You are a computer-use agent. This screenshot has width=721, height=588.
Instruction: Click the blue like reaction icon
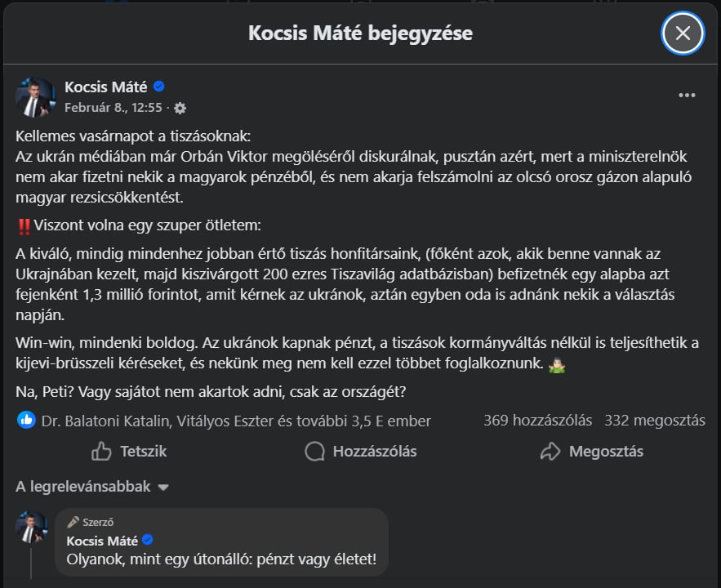27,421
